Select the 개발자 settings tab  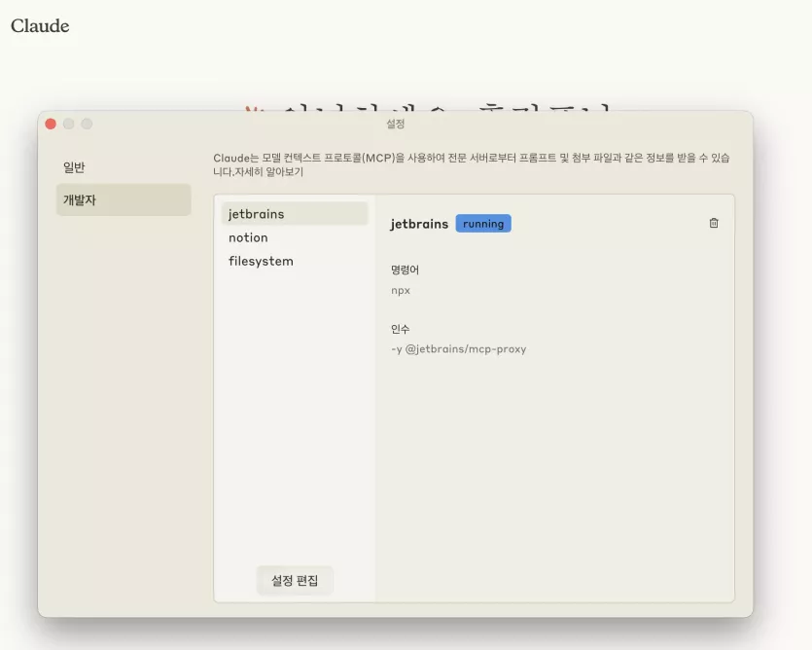coord(124,199)
